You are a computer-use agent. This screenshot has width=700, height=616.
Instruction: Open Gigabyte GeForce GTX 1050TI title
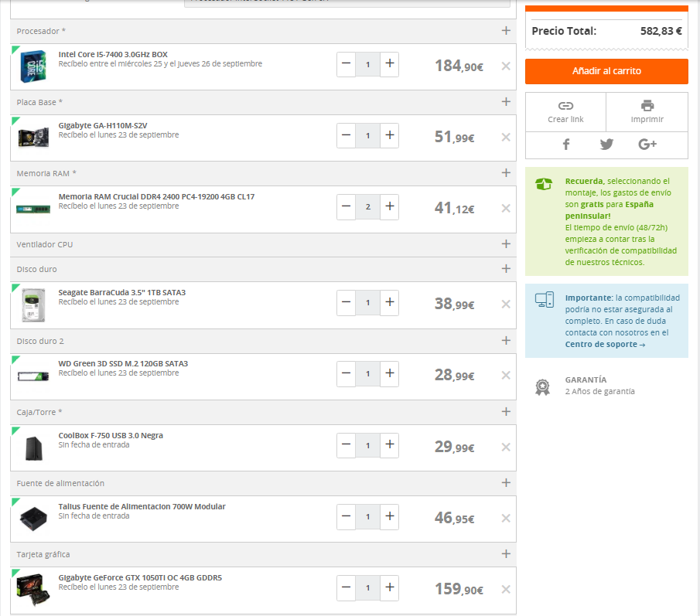click(x=140, y=577)
